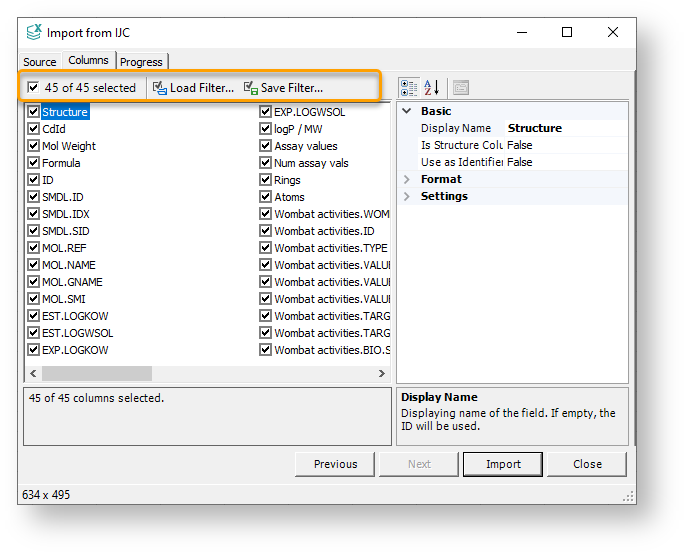Open the Progress tab
The width and height of the screenshot is (685, 553).
pos(141,62)
